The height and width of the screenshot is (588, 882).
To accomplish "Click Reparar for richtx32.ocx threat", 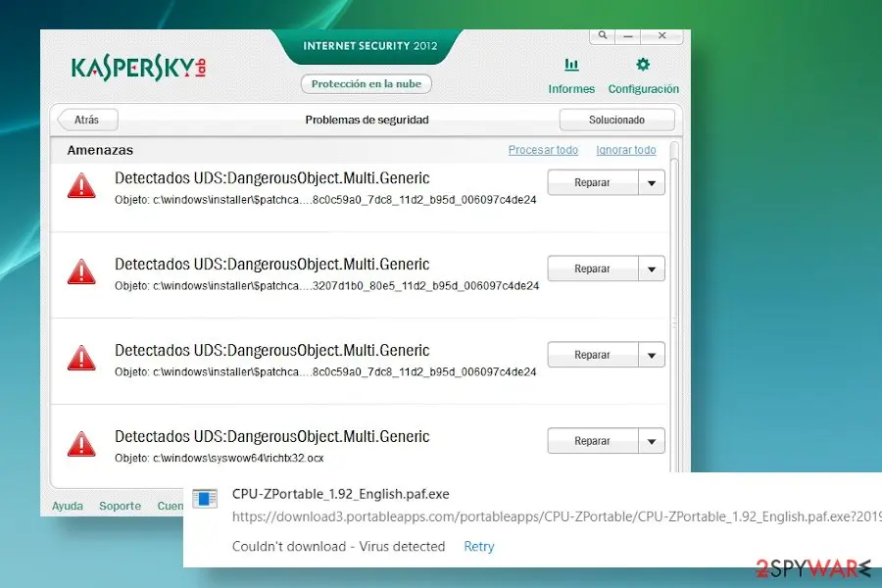I will click(x=593, y=441).
